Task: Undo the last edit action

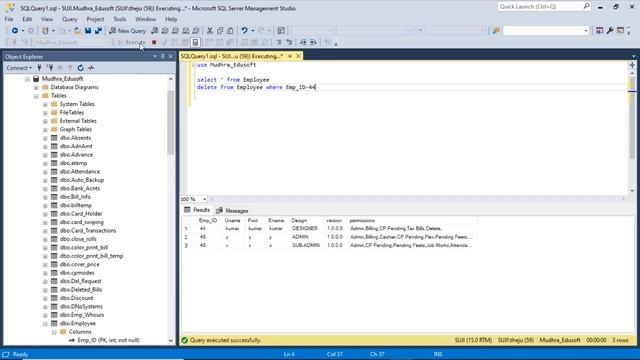Action: tap(244, 31)
